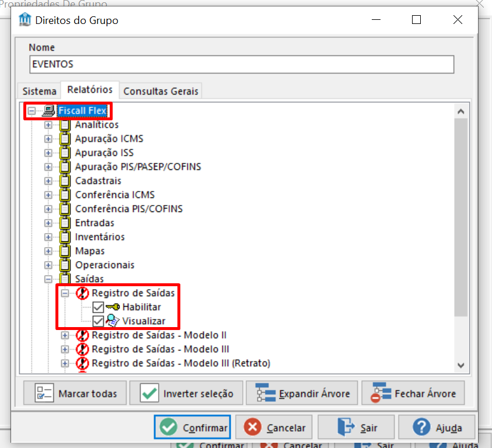This screenshot has width=492, height=448.
Task: Collapse the Saídas node
Action: click(48, 279)
